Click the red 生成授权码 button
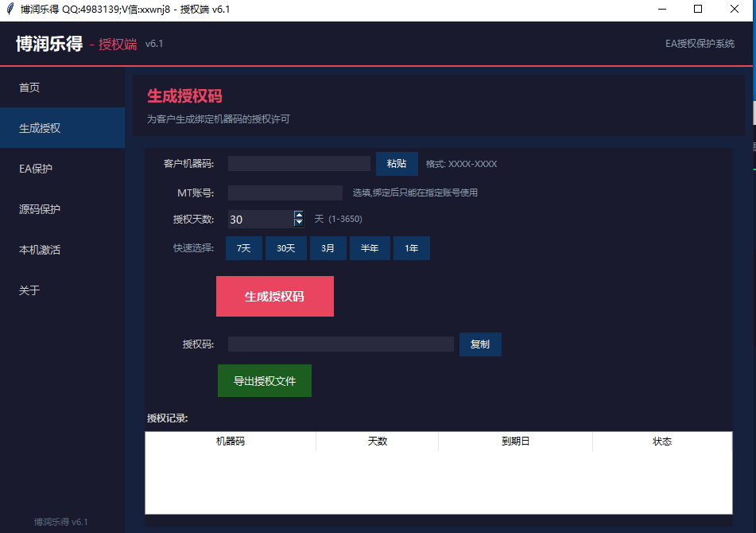756x533 pixels. coord(275,296)
